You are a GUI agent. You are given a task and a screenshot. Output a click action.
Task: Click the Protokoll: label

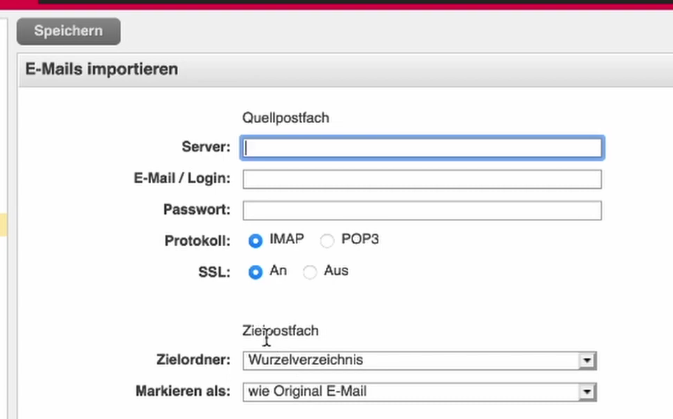(198, 241)
